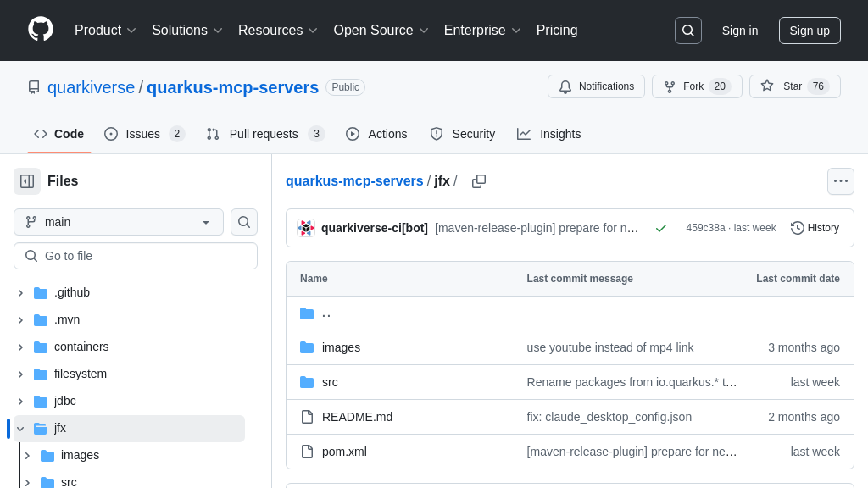Open the Product dropdown menu

pyautogui.click(x=105, y=30)
